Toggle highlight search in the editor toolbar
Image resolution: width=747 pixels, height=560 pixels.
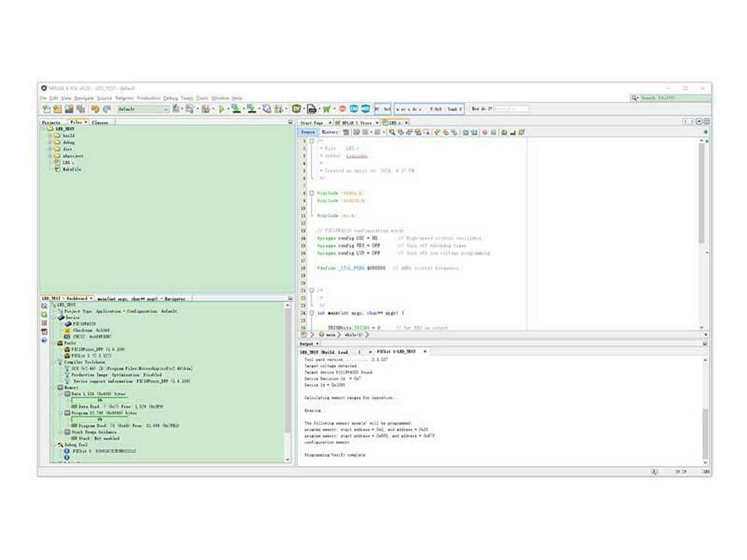pos(417,131)
